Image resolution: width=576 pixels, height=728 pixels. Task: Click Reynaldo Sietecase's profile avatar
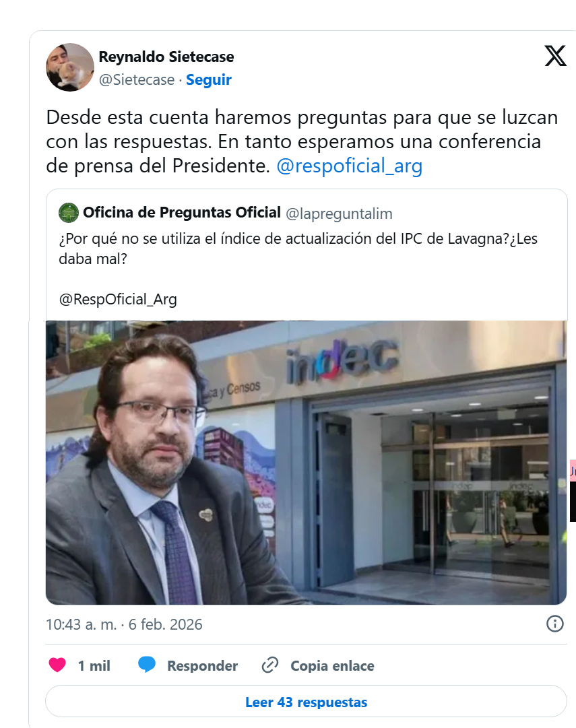click(69, 67)
